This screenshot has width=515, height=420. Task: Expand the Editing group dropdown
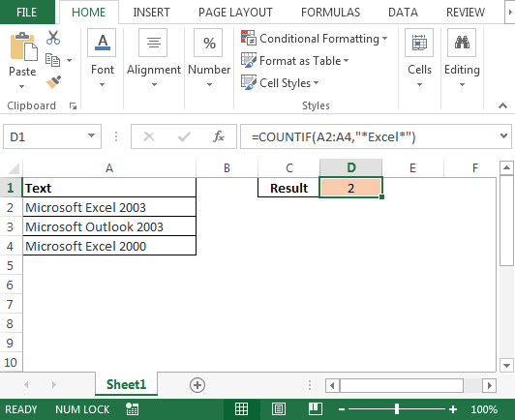point(462,85)
